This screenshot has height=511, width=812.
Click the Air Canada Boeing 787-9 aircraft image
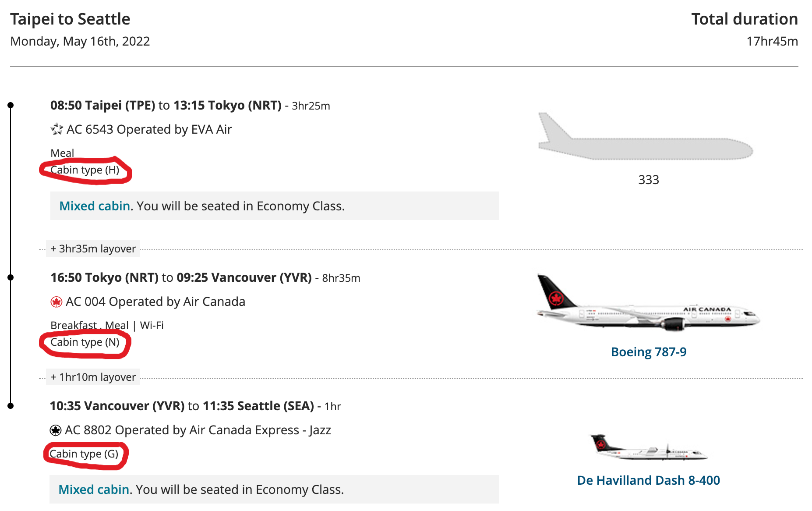648,303
